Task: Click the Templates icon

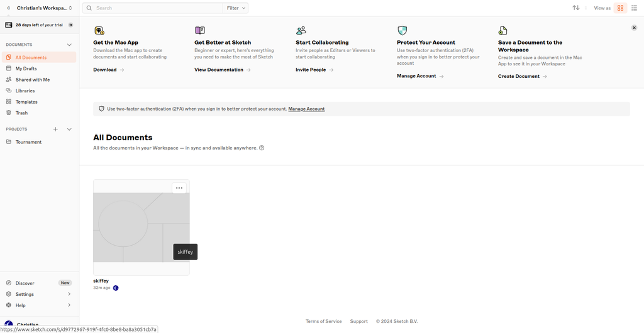Action: coord(9,102)
